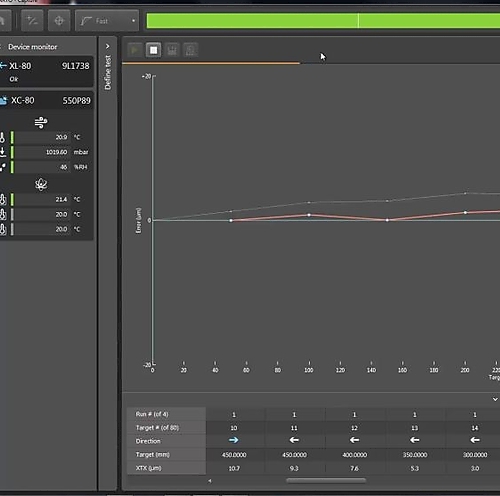Click the Device monitor panel header
Image resolution: width=500 pixels, height=496 pixels.
pos(33,47)
